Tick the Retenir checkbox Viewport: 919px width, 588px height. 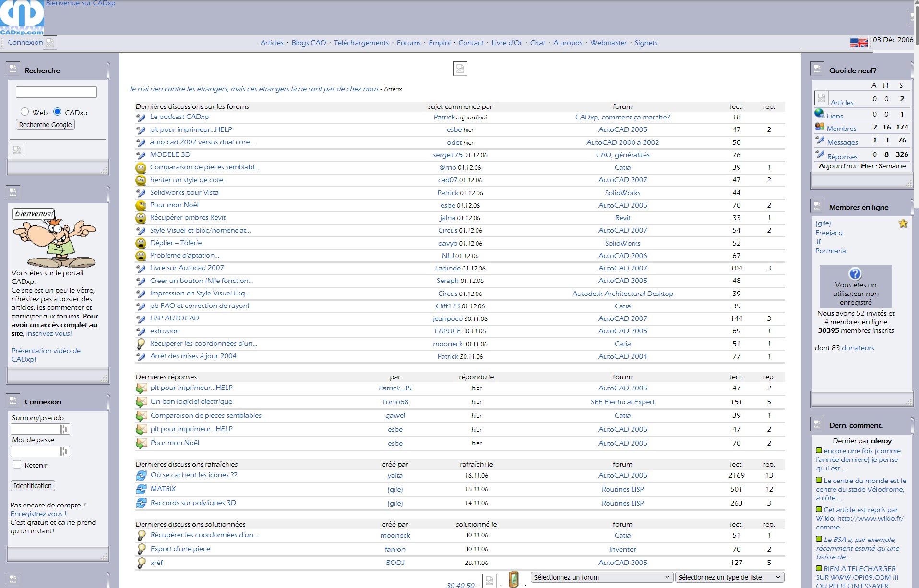17,464
